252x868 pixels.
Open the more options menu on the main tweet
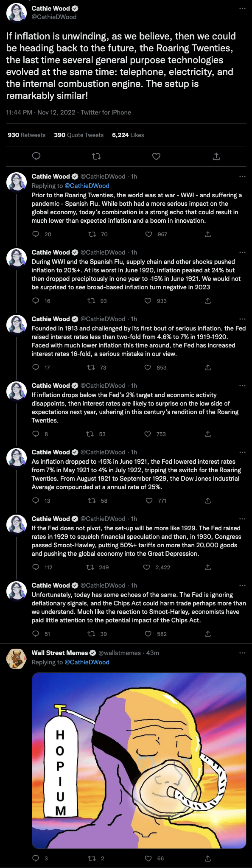[x=242, y=8]
